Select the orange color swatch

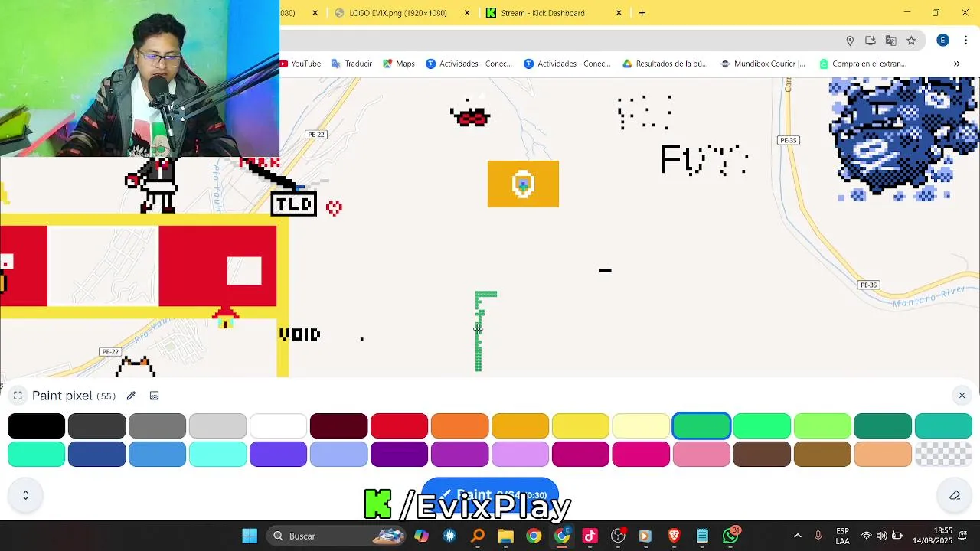pyautogui.click(x=459, y=426)
